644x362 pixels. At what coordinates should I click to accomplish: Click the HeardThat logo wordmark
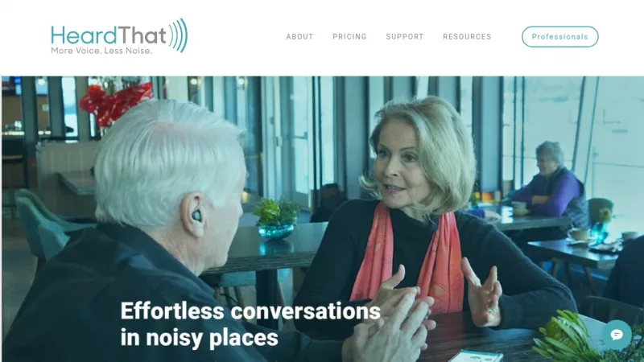pyautogui.click(x=109, y=35)
